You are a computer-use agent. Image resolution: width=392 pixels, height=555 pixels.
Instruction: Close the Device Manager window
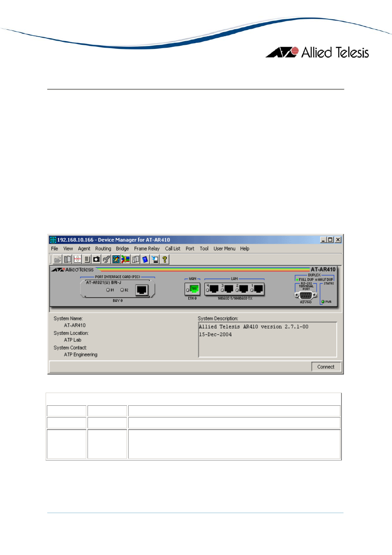tap(338, 240)
